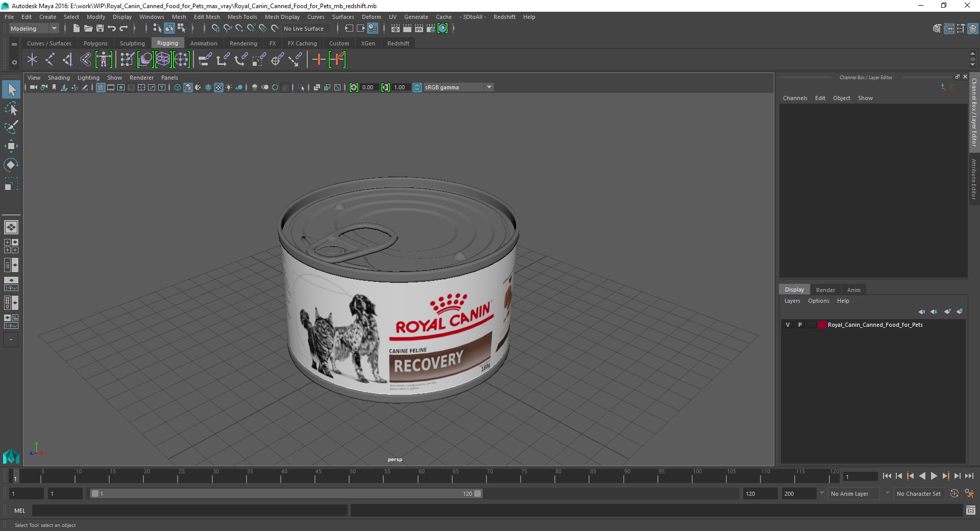Switch to the Polygons shelf tab
This screenshot has height=531, width=980.
coord(95,43)
